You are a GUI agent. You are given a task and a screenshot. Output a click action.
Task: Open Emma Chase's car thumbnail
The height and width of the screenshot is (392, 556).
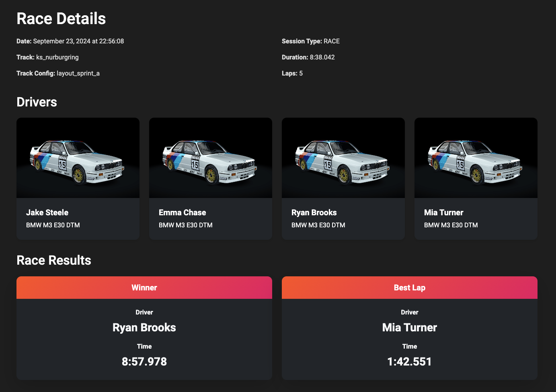click(x=211, y=158)
